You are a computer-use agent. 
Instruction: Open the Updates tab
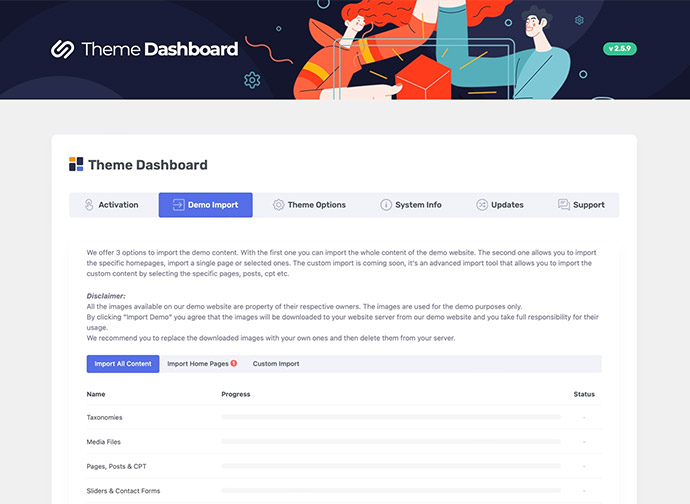click(500, 205)
